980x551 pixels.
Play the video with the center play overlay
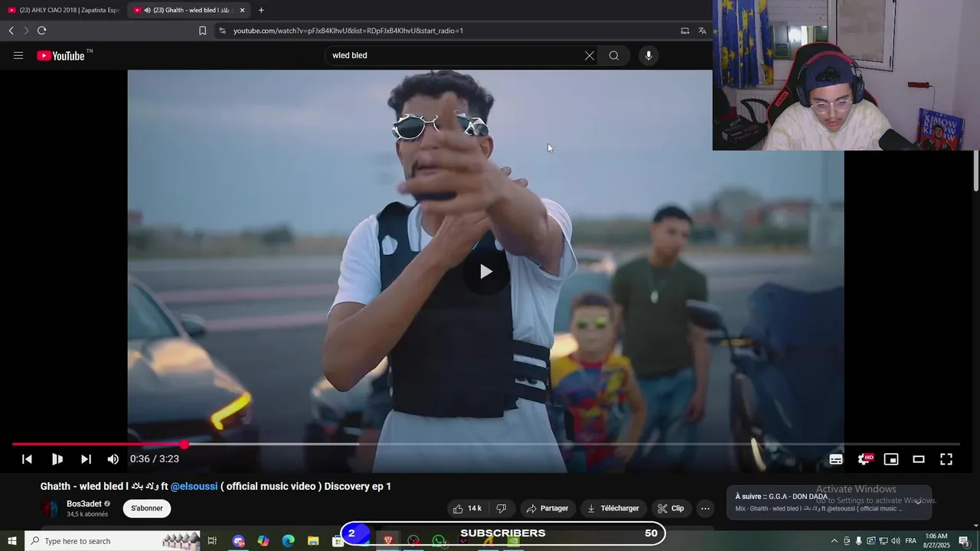point(486,272)
